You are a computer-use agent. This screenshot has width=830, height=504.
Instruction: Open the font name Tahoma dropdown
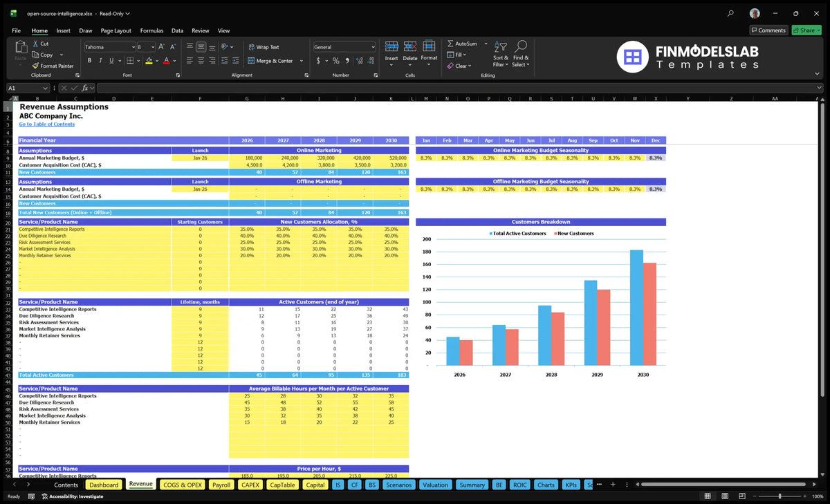point(133,47)
